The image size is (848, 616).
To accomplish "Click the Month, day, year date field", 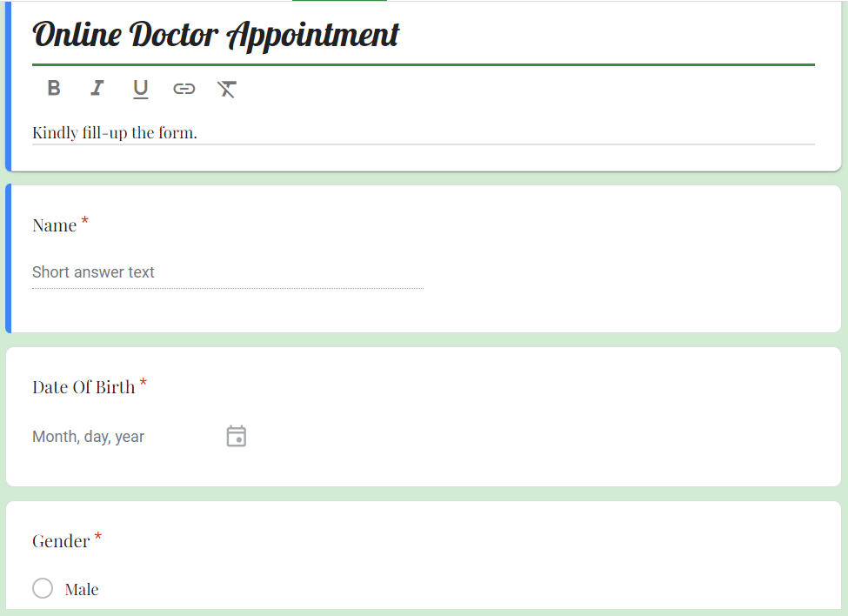I will tap(89, 437).
